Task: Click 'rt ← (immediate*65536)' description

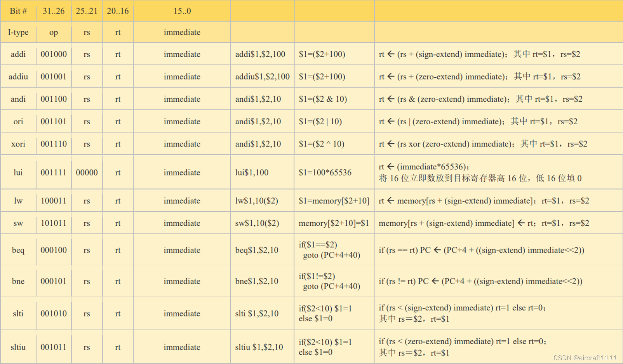Action: tap(424, 167)
